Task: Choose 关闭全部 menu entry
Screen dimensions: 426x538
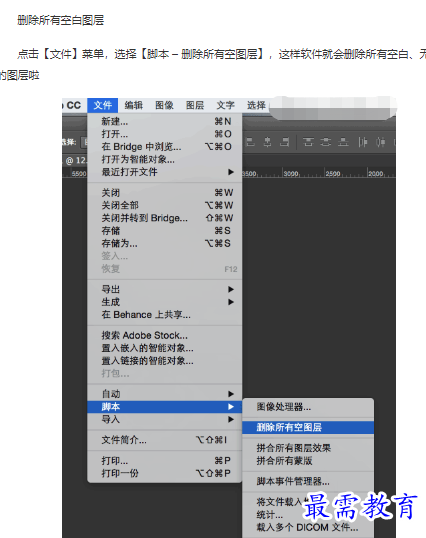Action: pyautogui.click(x=165, y=206)
